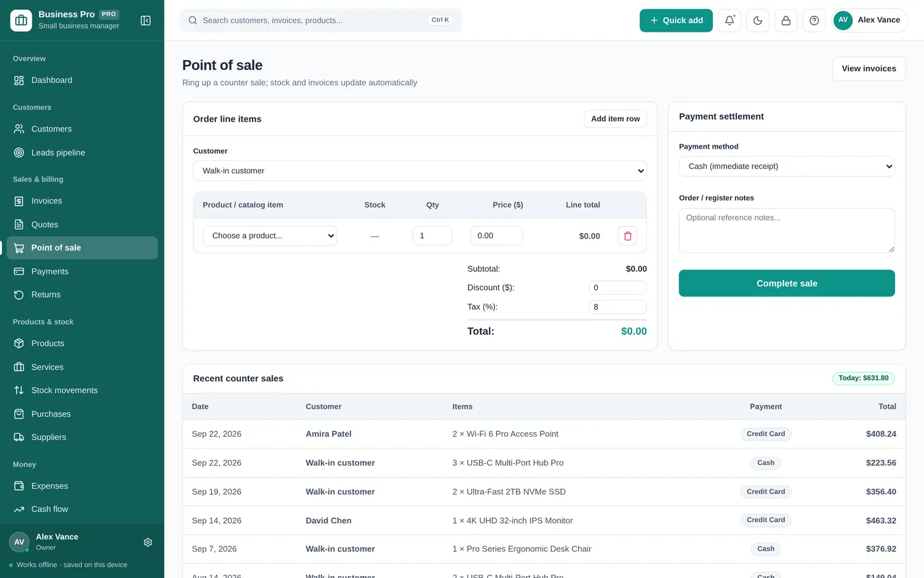Click the Today: $631.80 badge

(863, 379)
